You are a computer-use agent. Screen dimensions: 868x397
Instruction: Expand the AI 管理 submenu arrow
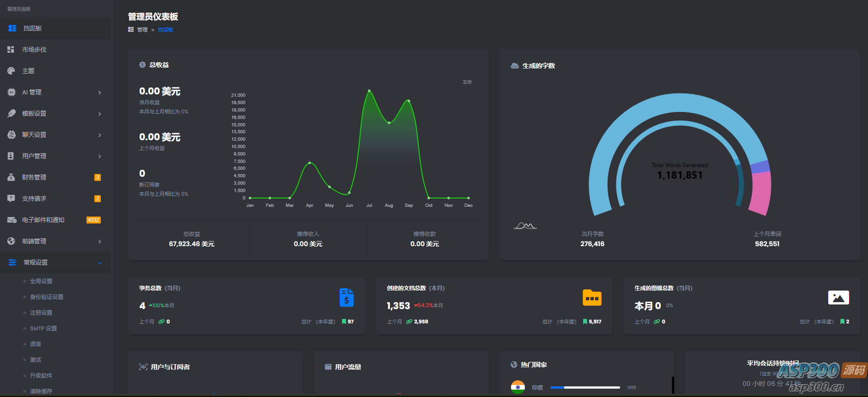99,93
